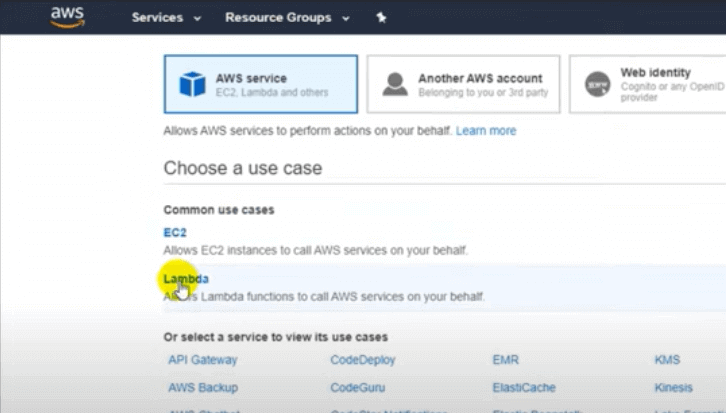Select the Web identity entity card
Screen dimensions: 726x413
click(x=648, y=84)
